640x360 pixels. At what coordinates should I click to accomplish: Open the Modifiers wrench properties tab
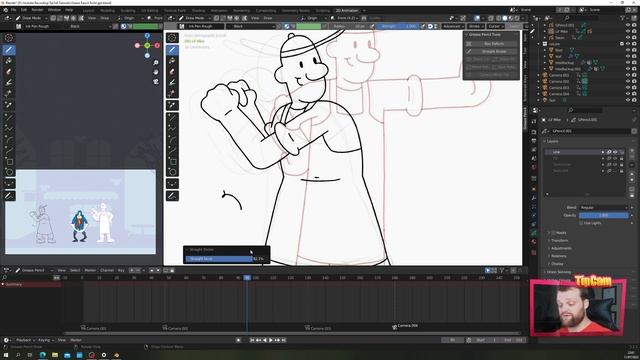point(533,198)
